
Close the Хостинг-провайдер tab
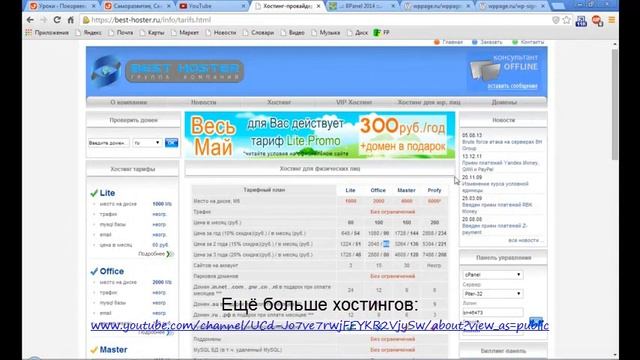318,6
